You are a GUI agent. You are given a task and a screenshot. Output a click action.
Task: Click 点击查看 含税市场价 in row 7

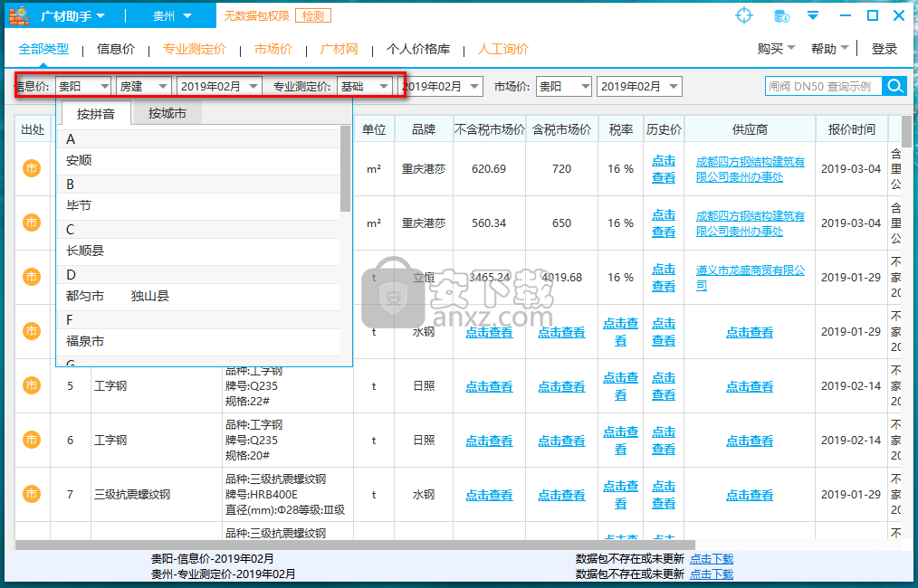561,495
